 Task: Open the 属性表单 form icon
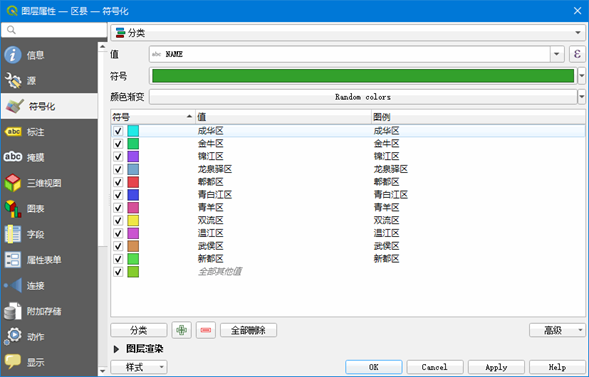click(x=13, y=259)
